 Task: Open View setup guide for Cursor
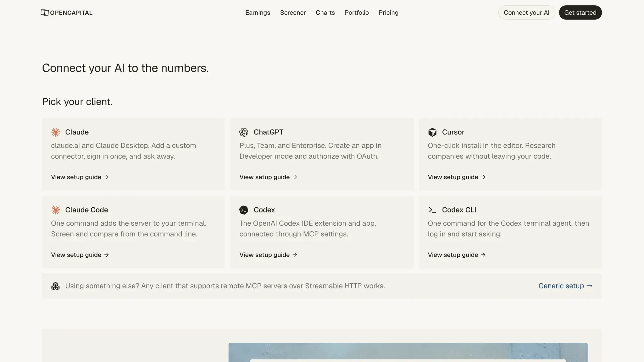tap(457, 177)
